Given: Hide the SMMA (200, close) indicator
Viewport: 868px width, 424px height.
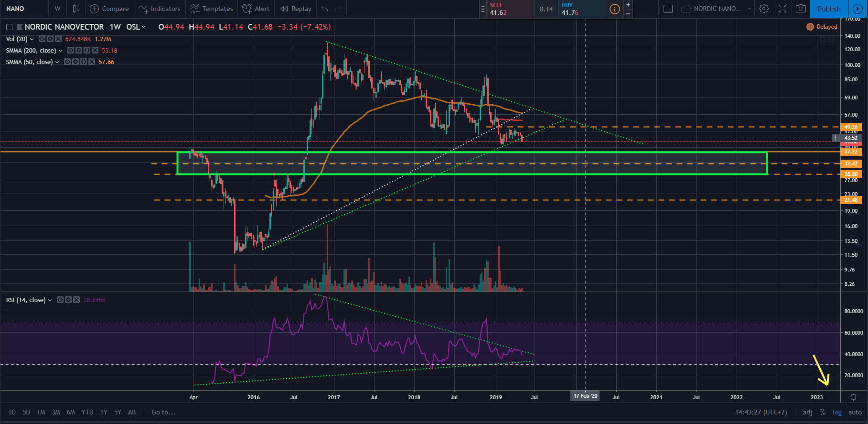Looking at the screenshot, I should [x=70, y=50].
